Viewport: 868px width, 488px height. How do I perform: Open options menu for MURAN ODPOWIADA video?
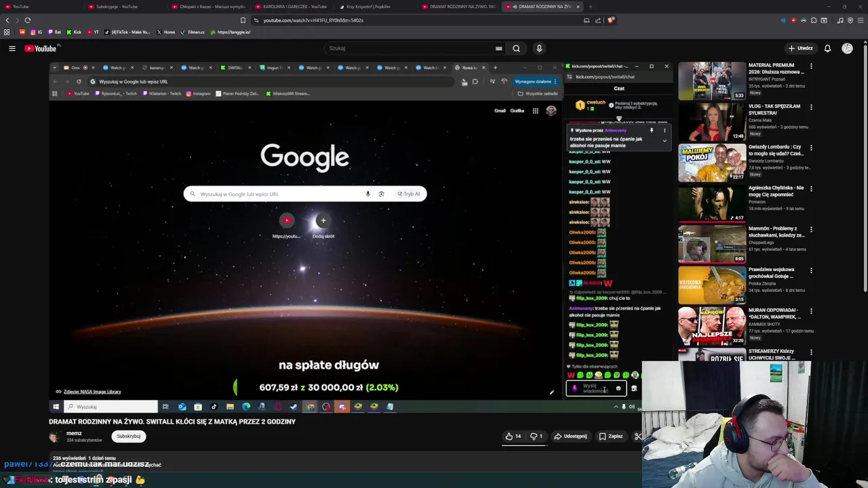click(811, 310)
